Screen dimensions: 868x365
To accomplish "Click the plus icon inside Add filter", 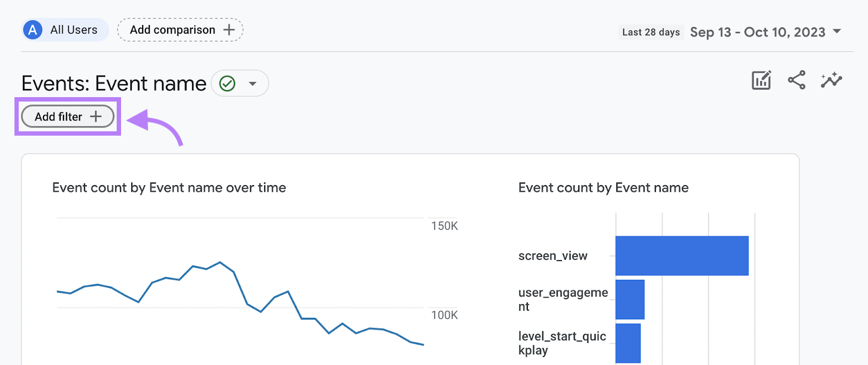I will (95, 117).
